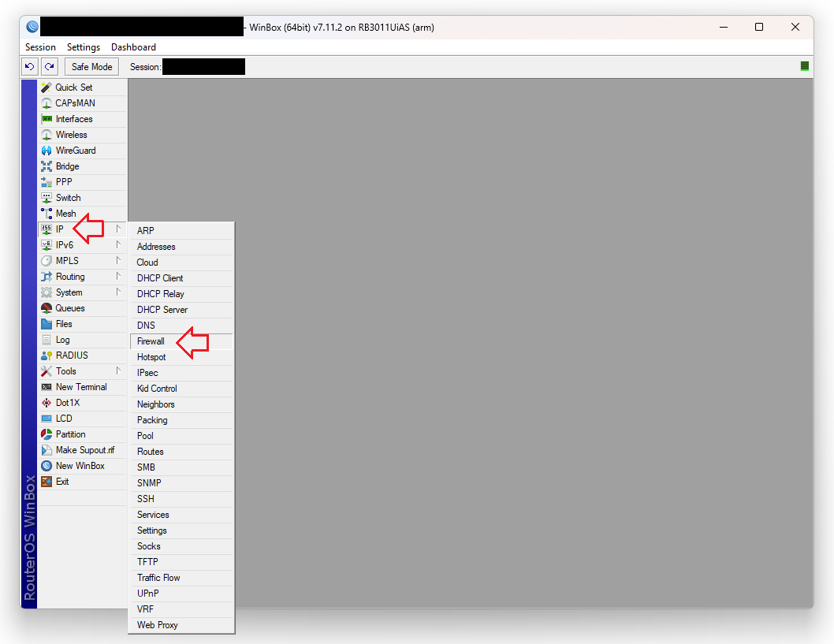The width and height of the screenshot is (834, 644).
Task: Open Quick Set wand icon
Action: click(x=47, y=87)
